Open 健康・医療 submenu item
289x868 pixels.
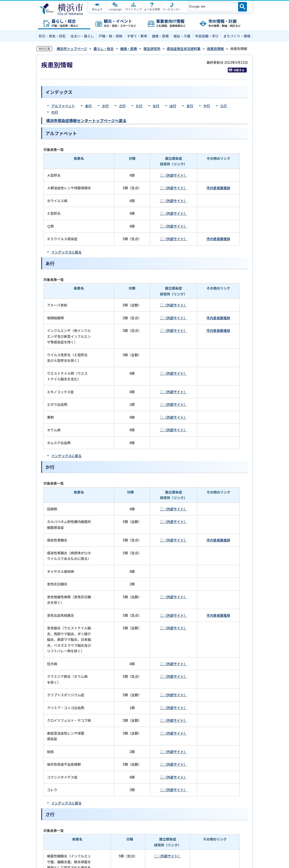coord(160,36)
